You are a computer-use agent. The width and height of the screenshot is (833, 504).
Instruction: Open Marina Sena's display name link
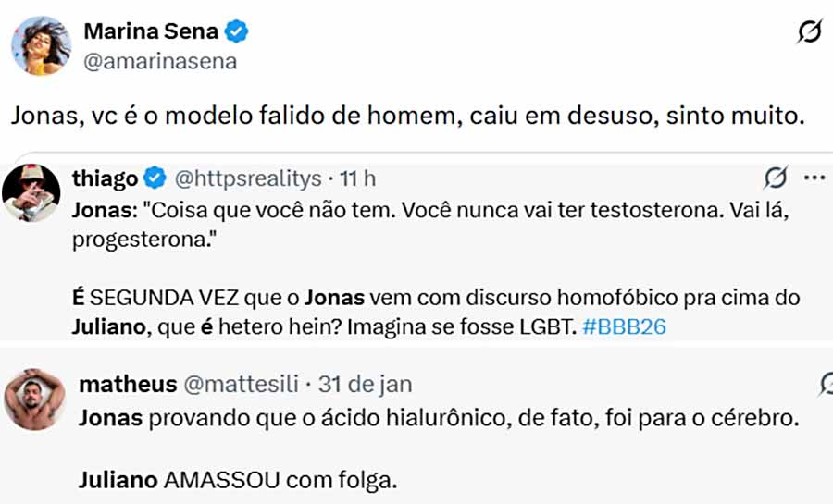[x=151, y=31]
